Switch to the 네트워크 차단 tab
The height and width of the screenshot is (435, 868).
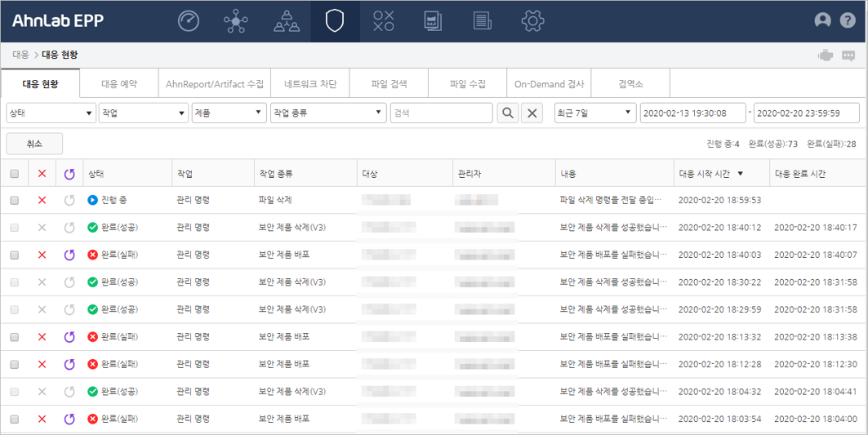click(x=310, y=84)
